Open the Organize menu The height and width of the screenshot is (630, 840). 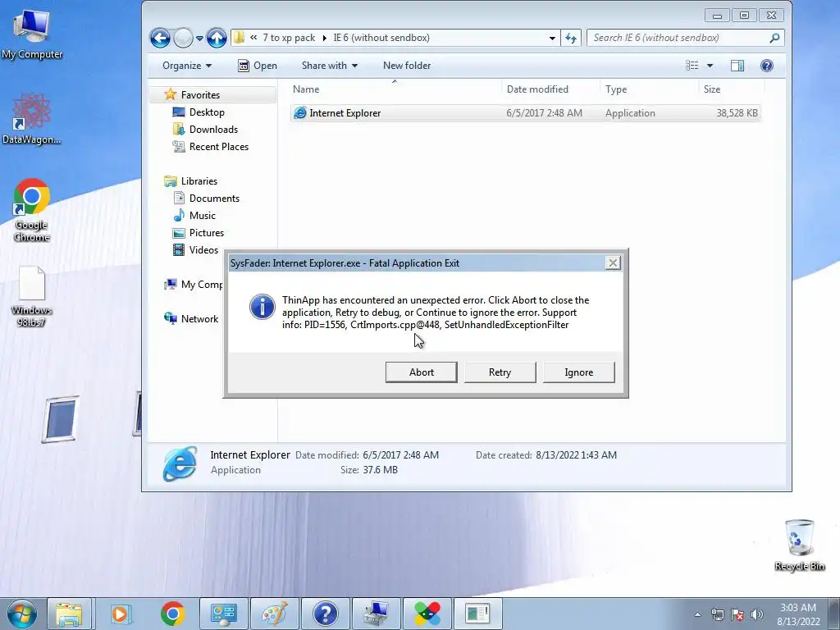click(187, 66)
